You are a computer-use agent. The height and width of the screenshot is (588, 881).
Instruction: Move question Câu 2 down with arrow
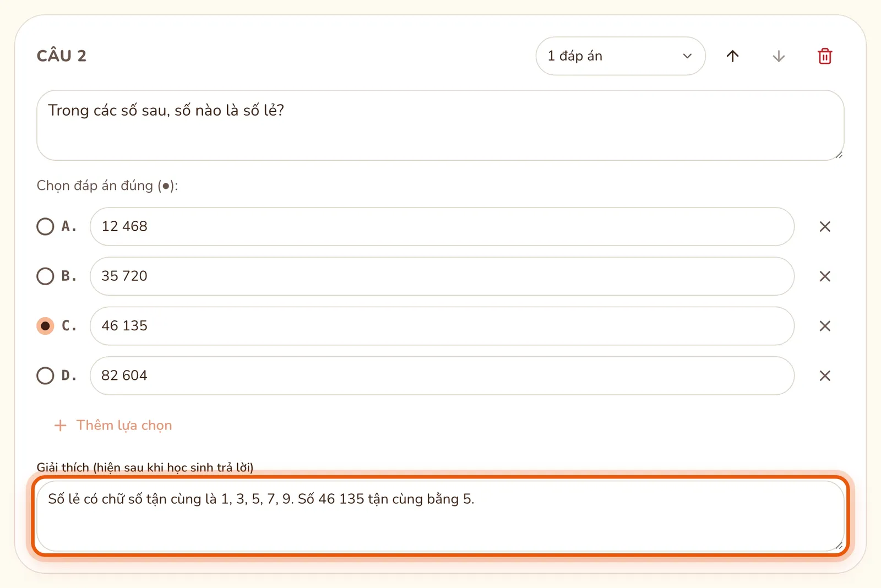click(x=779, y=56)
